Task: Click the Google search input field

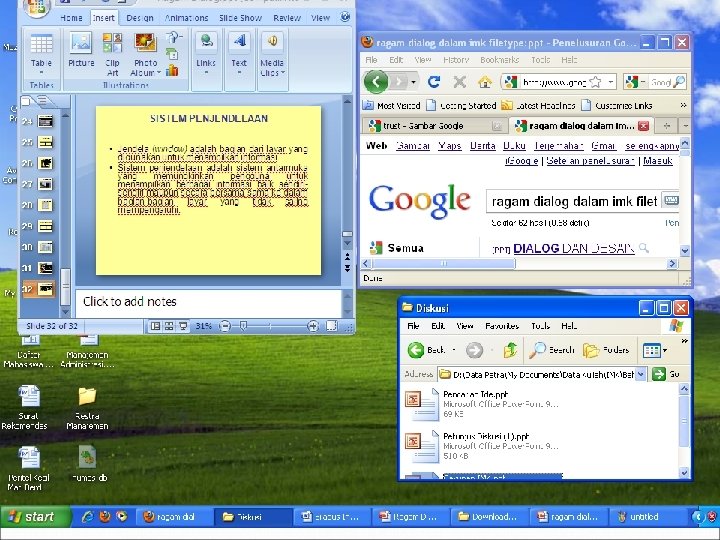Action: click(574, 201)
